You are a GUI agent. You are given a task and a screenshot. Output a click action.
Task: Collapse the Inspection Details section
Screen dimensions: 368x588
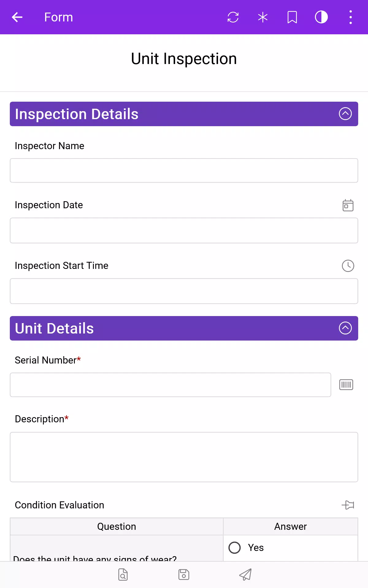[345, 114]
